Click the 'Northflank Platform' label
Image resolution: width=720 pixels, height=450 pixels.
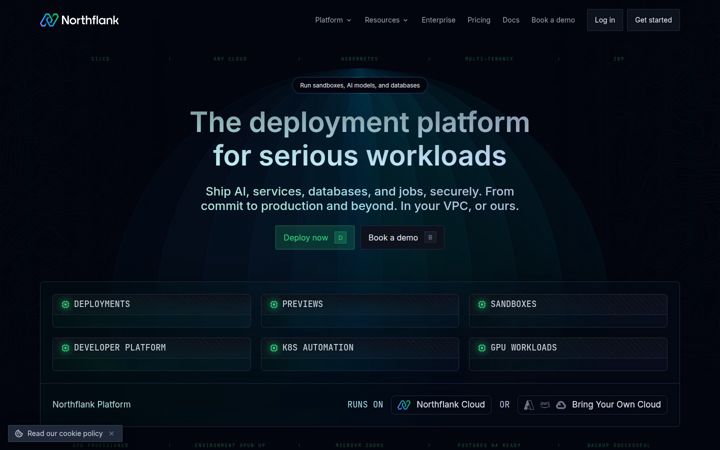[91, 405]
